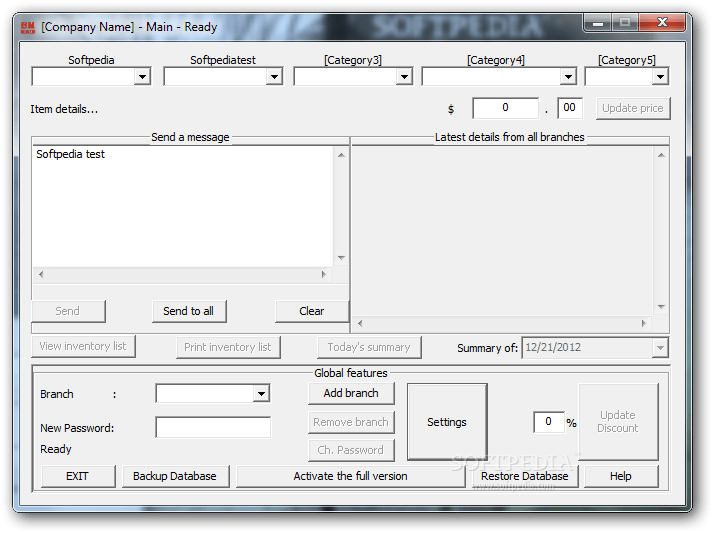713x533 pixels.
Task: Click the Remove branch button
Action: 351,422
